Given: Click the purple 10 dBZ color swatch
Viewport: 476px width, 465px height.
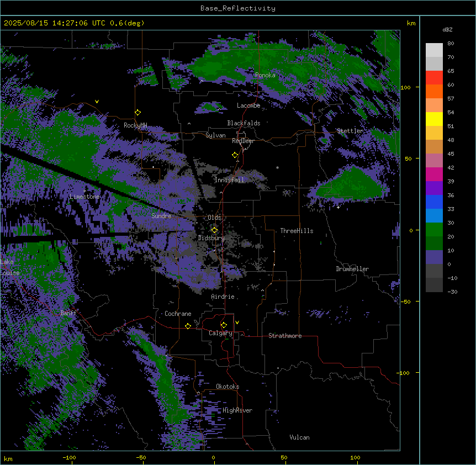Looking at the screenshot, I should coord(434,257).
